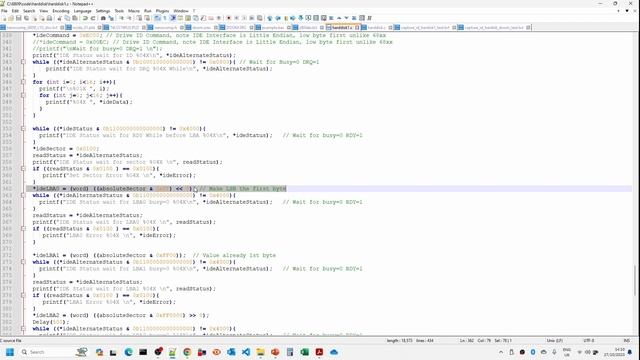Open Replace dialog from toolbar icon
Image resolution: width=640 pixels, height=360 pixels.
(111, 18)
